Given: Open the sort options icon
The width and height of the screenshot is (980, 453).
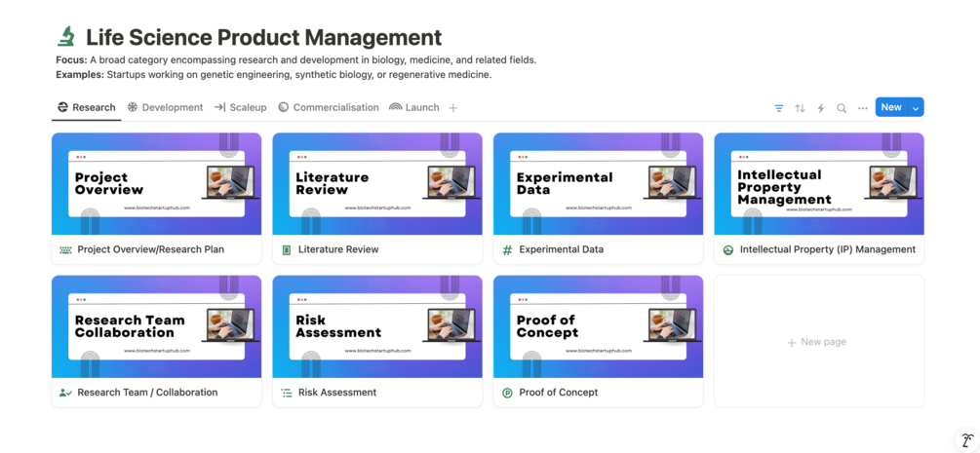Looking at the screenshot, I should [800, 108].
